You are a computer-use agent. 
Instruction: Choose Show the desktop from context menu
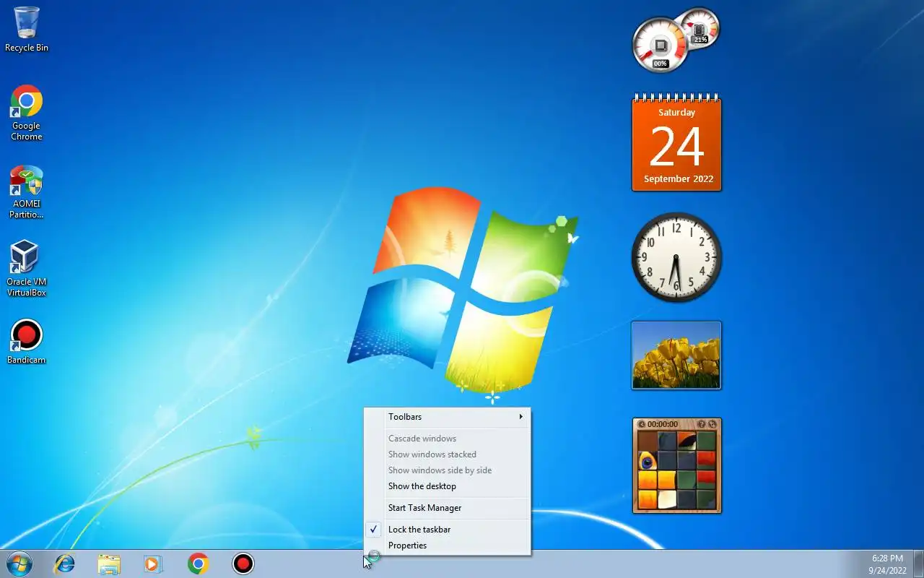click(447, 486)
